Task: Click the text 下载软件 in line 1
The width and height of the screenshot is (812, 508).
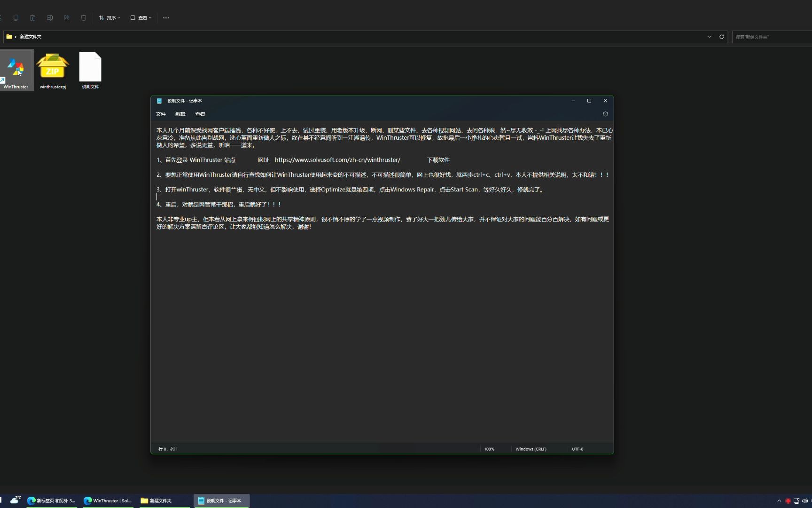Action: (438, 160)
